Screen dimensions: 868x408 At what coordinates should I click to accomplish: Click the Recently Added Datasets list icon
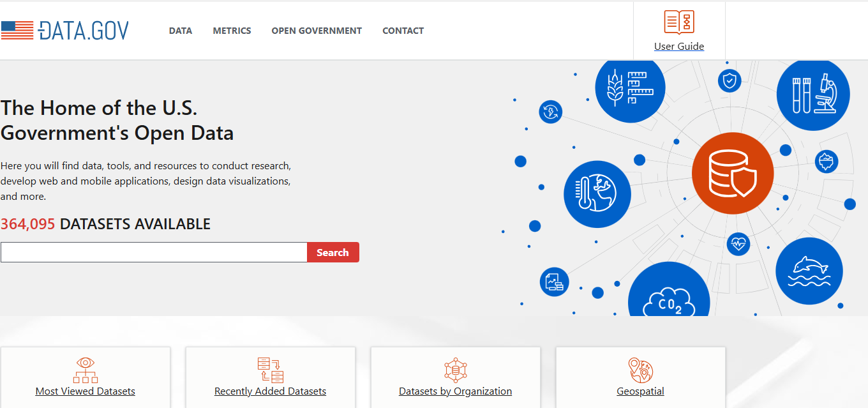tap(270, 371)
